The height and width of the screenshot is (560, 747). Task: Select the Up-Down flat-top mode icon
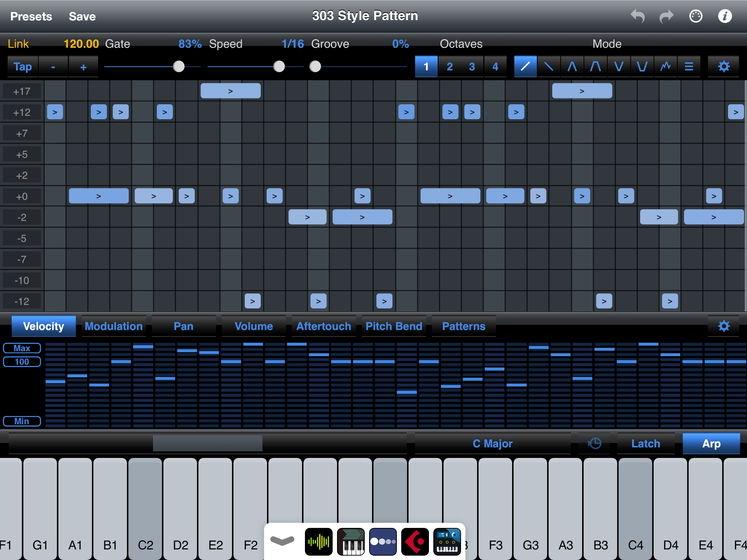click(595, 66)
